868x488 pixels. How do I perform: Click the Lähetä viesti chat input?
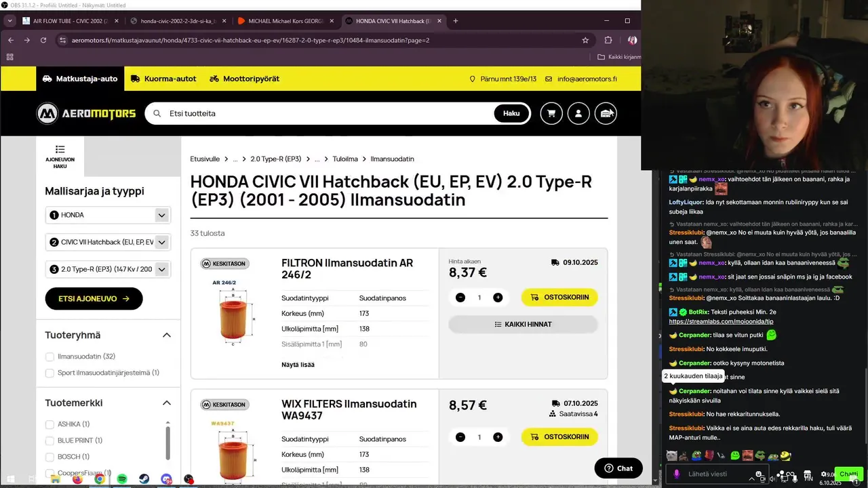(x=718, y=474)
